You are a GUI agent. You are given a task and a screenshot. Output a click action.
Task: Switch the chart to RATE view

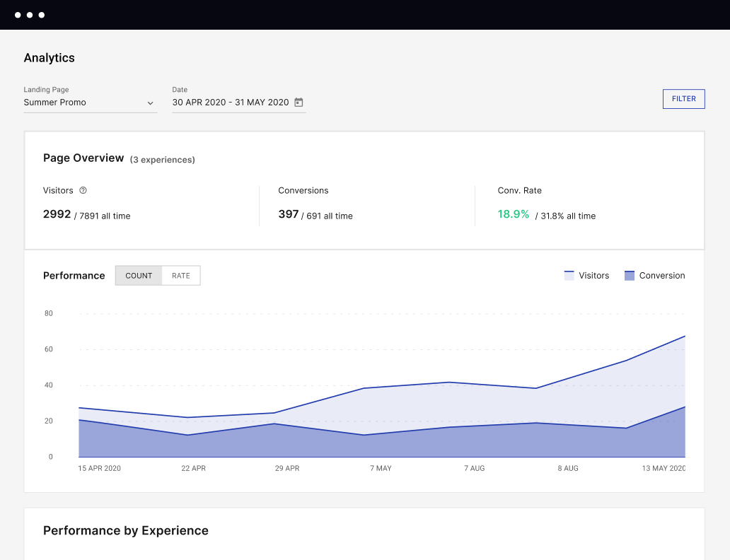coord(181,276)
